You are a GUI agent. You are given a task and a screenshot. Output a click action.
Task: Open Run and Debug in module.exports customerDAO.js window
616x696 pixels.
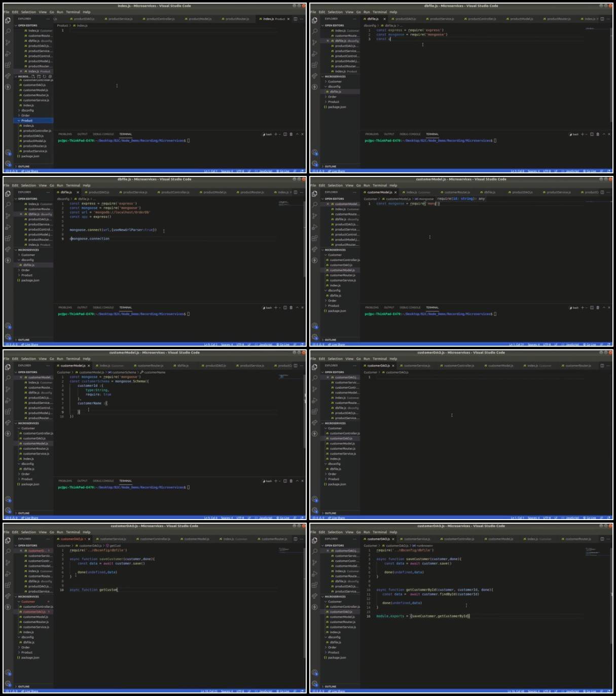click(x=315, y=573)
